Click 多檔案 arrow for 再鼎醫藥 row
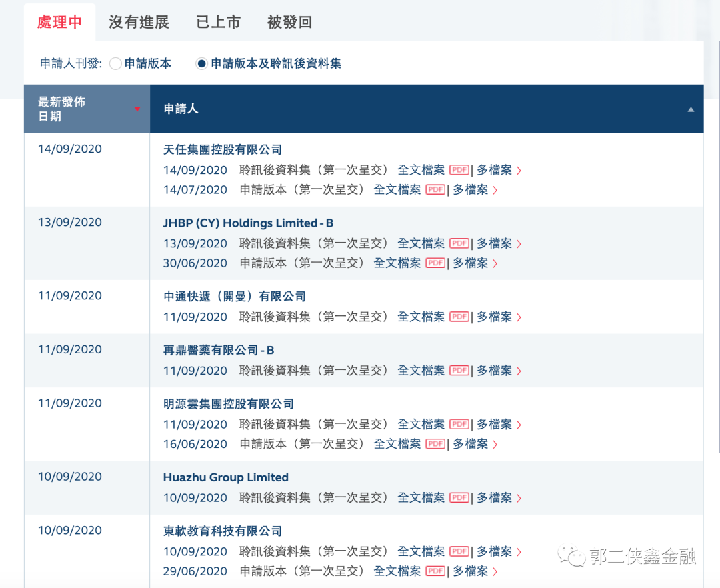This screenshot has width=720, height=588. pos(519,371)
